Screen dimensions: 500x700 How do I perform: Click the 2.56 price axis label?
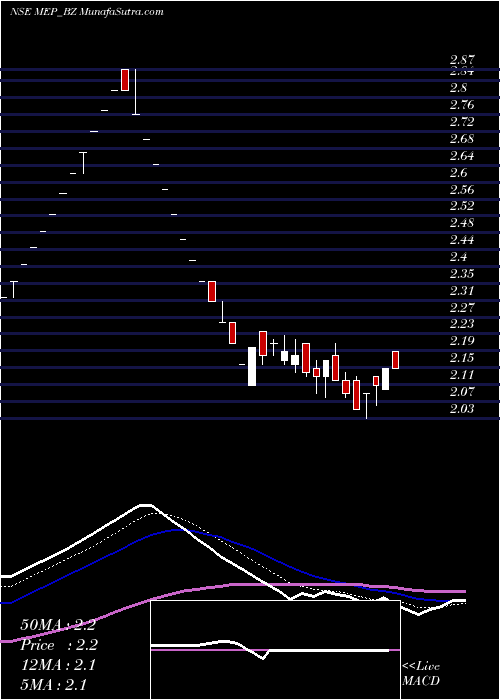tap(462, 190)
